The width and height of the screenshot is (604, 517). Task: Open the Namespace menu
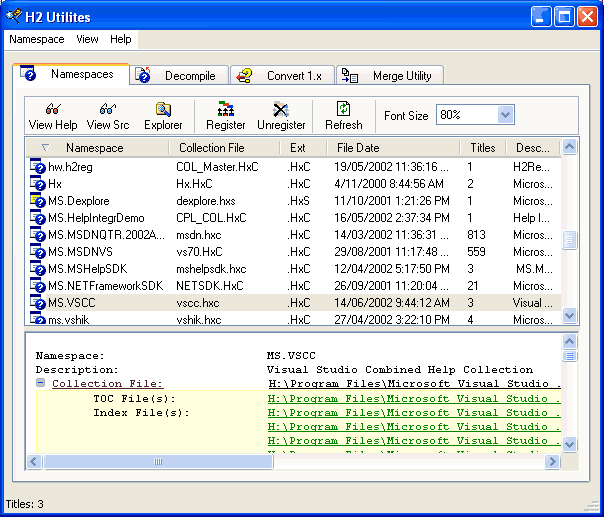[37, 39]
